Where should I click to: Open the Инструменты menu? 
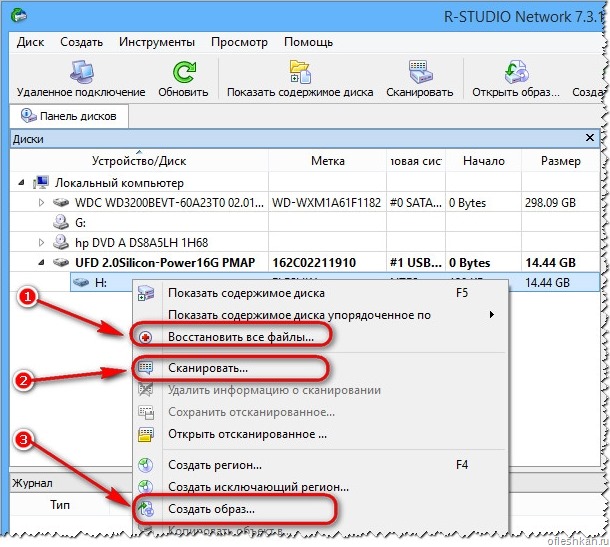(157, 42)
